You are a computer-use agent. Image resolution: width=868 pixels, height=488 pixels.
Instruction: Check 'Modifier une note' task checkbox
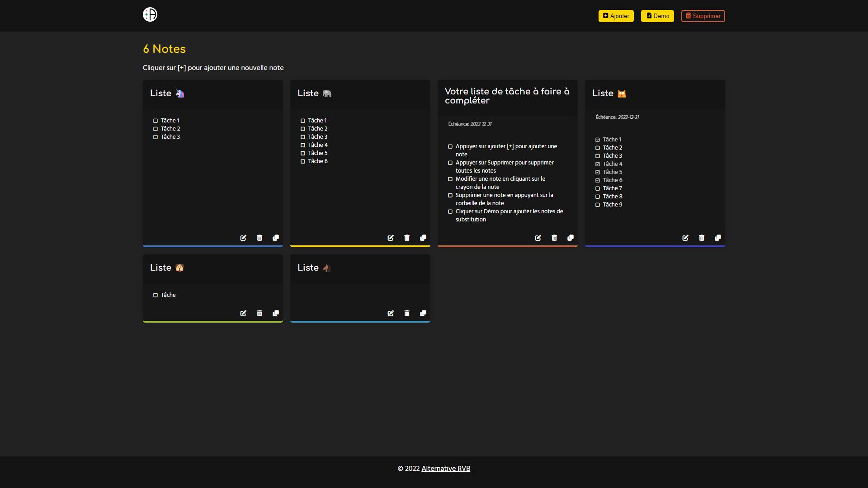450,179
